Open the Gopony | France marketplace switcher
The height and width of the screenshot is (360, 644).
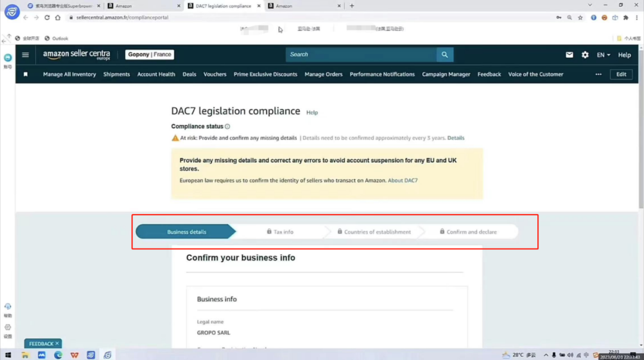150,55
